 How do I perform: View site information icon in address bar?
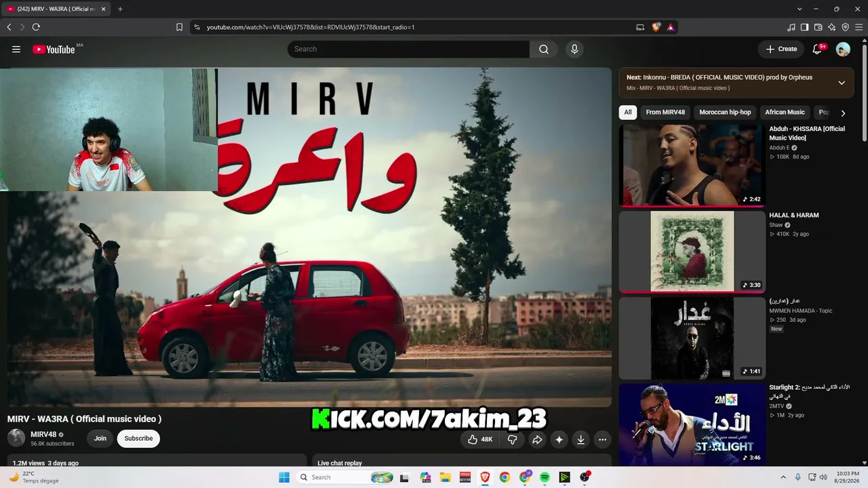coord(197,27)
